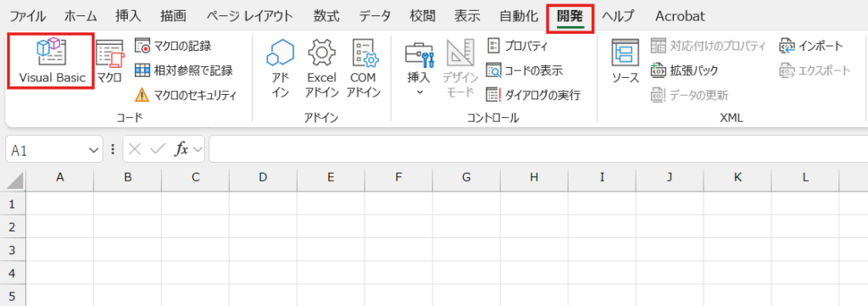This screenshot has height=306, width=868.
Task: Click the formula bar cancel X
Action: [136, 149]
